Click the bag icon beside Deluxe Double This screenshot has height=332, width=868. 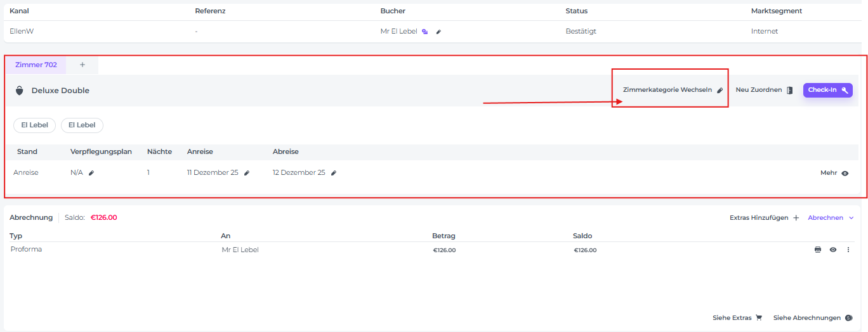pos(20,91)
